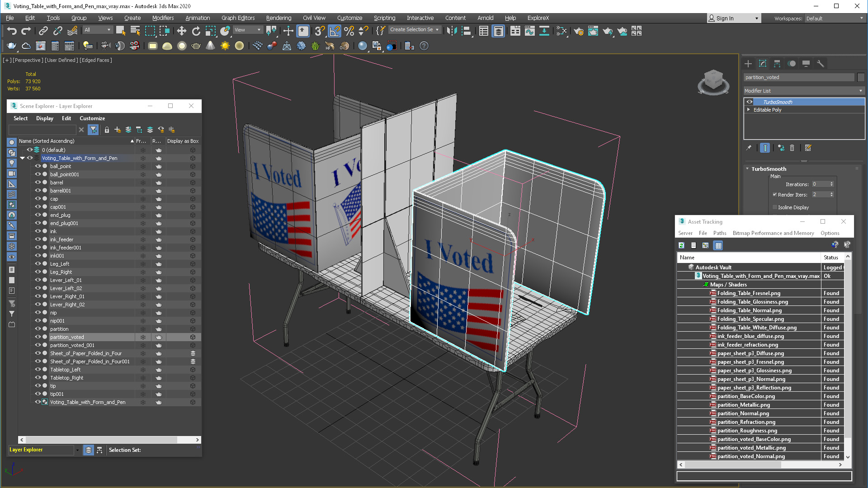The height and width of the screenshot is (488, 868).
Task: Open the Utilities wrench tab
Action: [821, 64]
